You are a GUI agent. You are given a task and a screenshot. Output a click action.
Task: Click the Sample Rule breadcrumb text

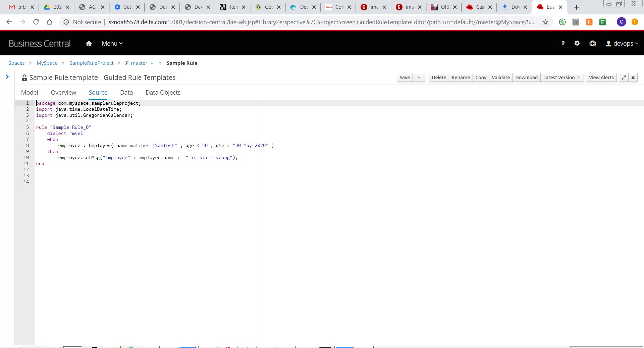coord(182,63)
